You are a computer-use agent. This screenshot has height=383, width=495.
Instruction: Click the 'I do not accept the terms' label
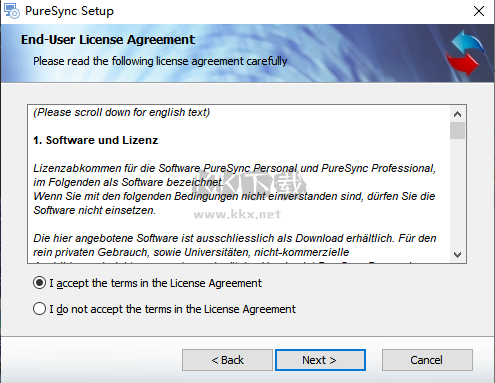point(172,309)
